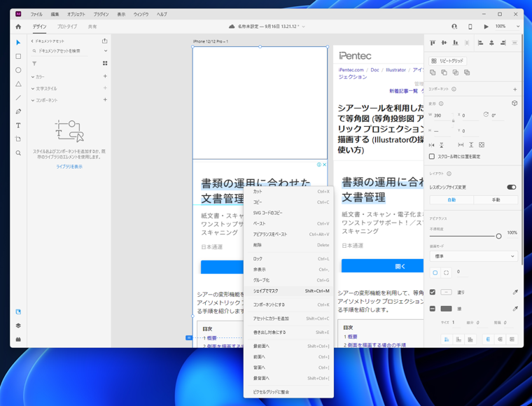The image size is (532, 406).
Task: Toggle the width-height aspect lock
Action: [x=453, y=120]
